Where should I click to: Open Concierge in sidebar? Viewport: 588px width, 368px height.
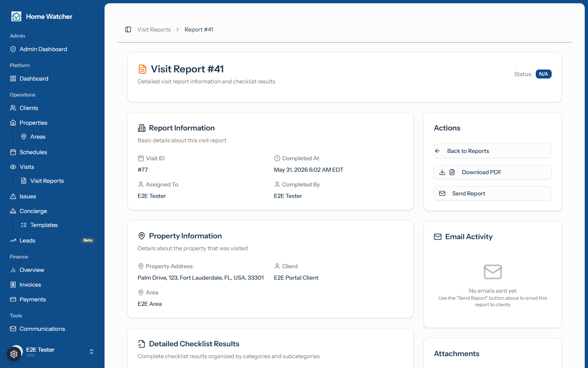[x=52, y=211]
